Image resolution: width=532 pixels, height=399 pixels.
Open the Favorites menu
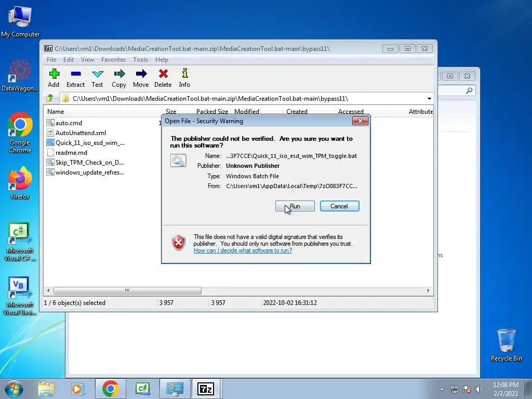(x=113, y=60)
